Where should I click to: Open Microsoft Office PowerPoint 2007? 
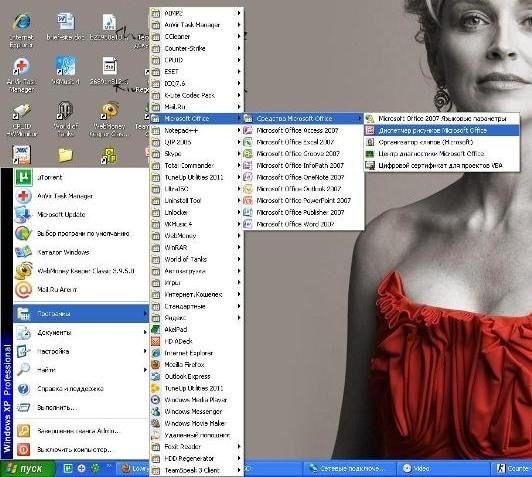(x=303, y=201)
